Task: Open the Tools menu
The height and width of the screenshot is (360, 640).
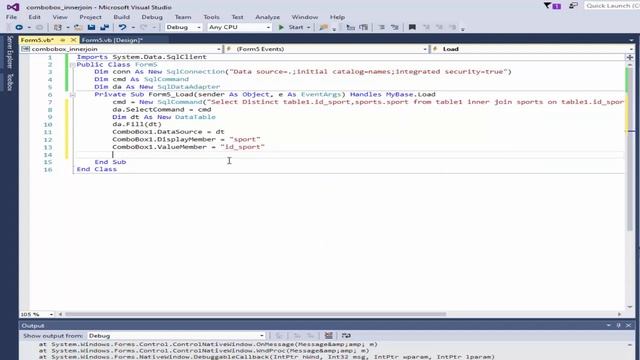Action: [x=211, y=17]
